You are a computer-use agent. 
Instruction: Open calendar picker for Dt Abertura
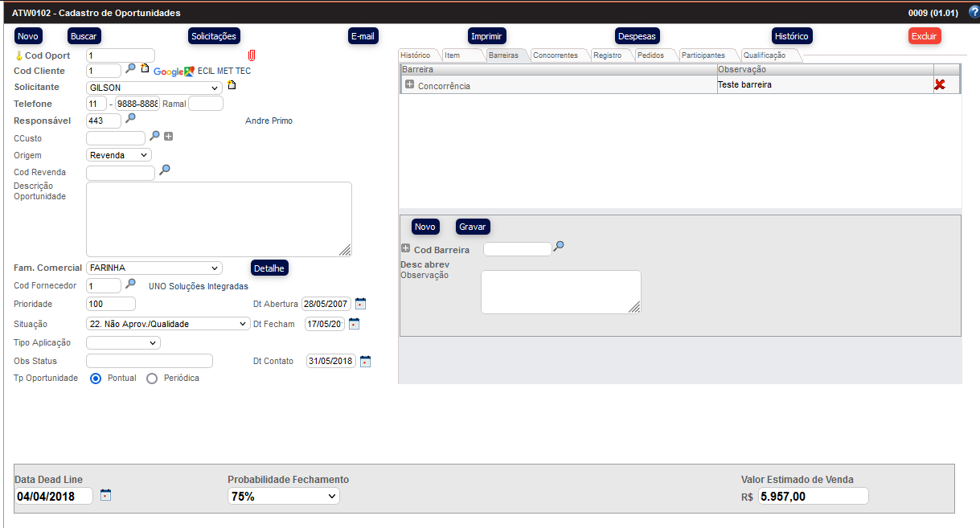coord(360,303)
